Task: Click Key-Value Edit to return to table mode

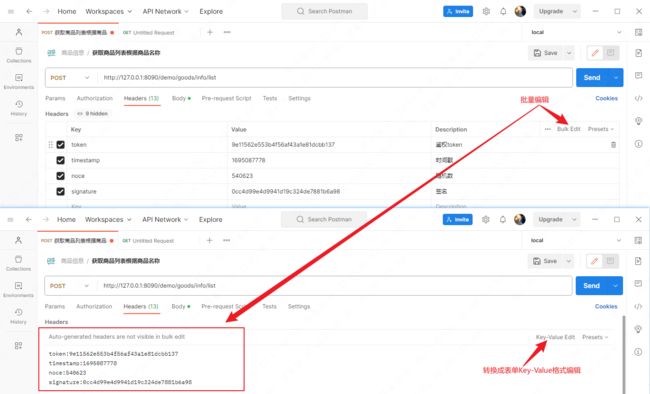Action: point(555,337)
